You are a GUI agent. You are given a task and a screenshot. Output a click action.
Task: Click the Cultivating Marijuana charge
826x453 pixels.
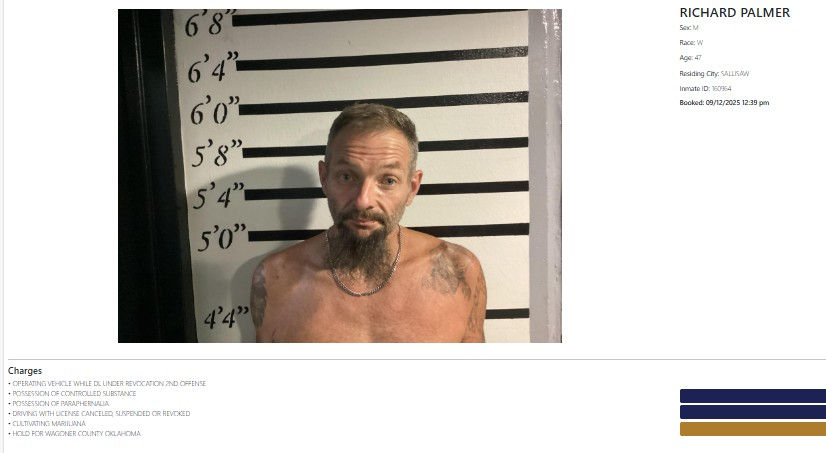(49, 424)
